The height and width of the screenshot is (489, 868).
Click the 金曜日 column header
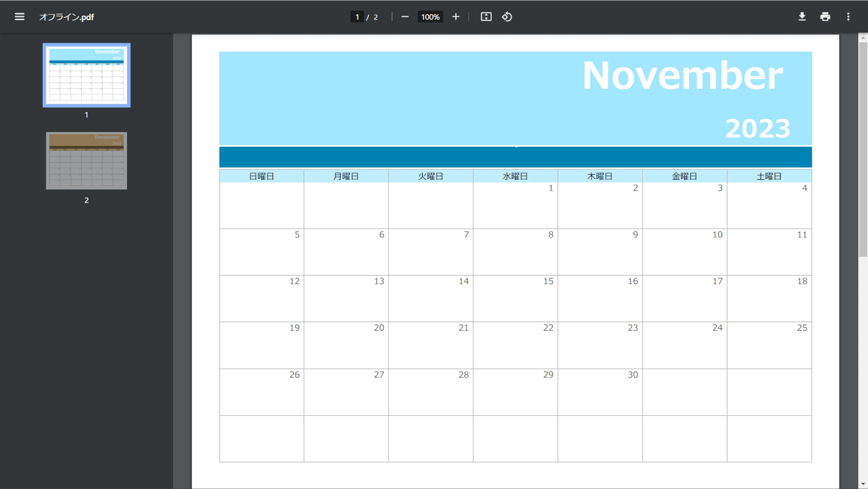(x=685, y=176)
